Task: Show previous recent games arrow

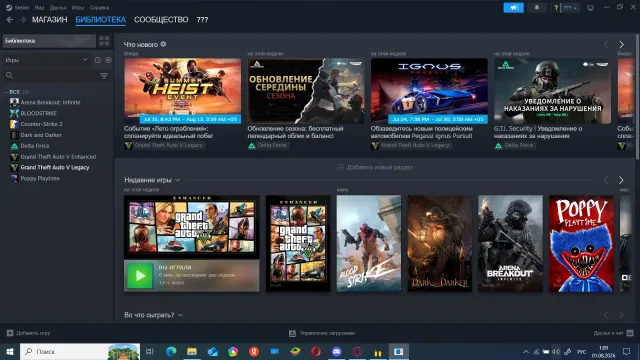Action: click(x=606, y=180)
